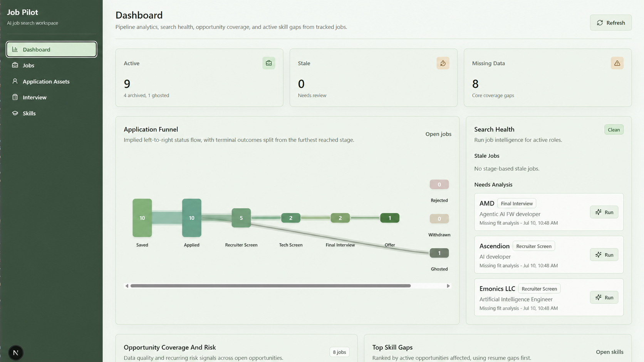The height and width of the screenshot is (362, 644).
Task: Open the Dashboard page in sidebar
Action: point(51,49)
